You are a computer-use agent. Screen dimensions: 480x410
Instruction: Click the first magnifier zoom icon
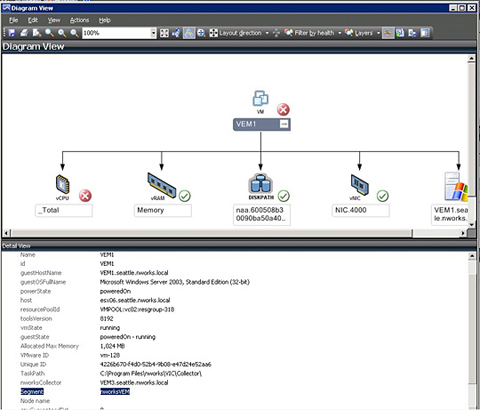coord(49,33)
